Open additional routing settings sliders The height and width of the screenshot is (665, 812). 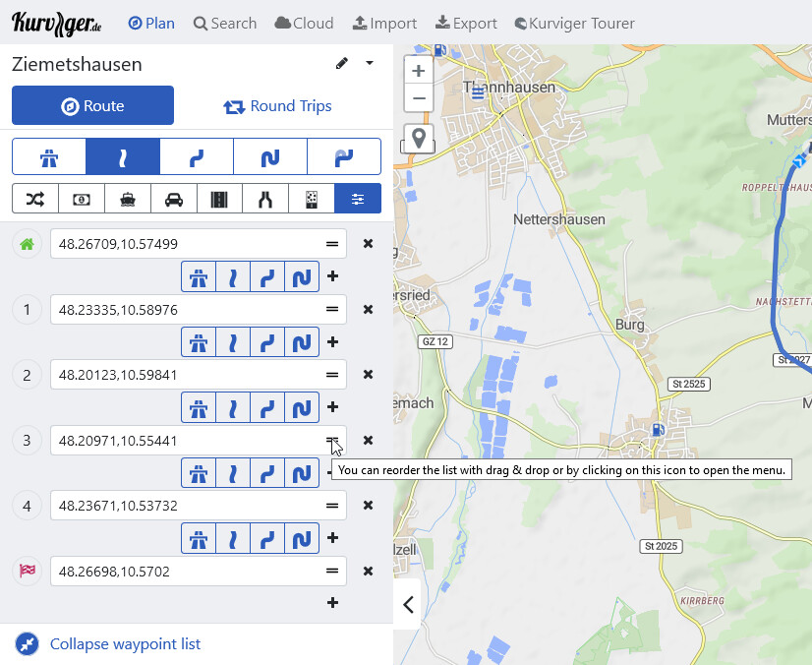358,199
